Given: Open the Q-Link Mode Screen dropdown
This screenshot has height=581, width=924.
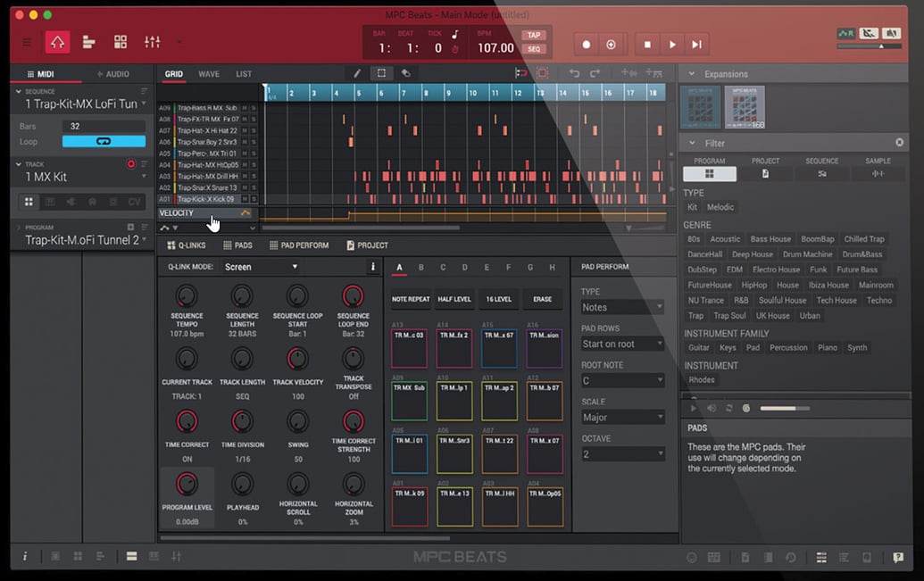Looking at the screenshot, I should click(x=260, y=266).
